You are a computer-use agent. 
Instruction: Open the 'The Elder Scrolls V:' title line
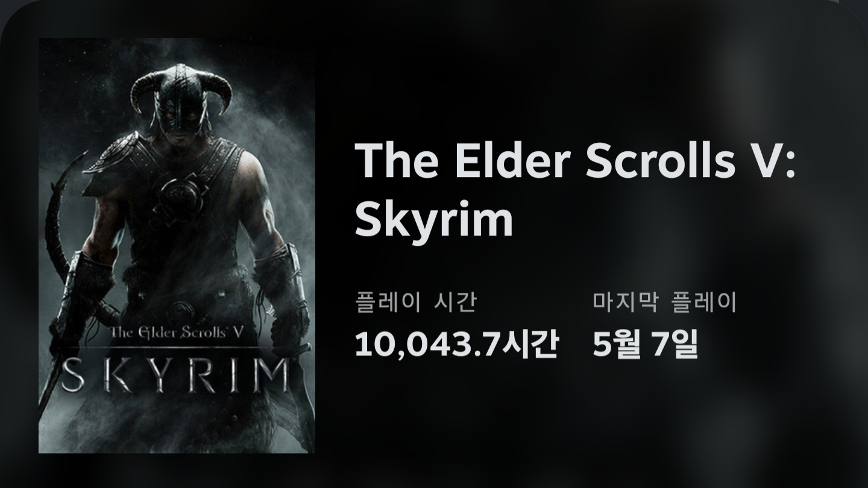[x=575, y=161]
